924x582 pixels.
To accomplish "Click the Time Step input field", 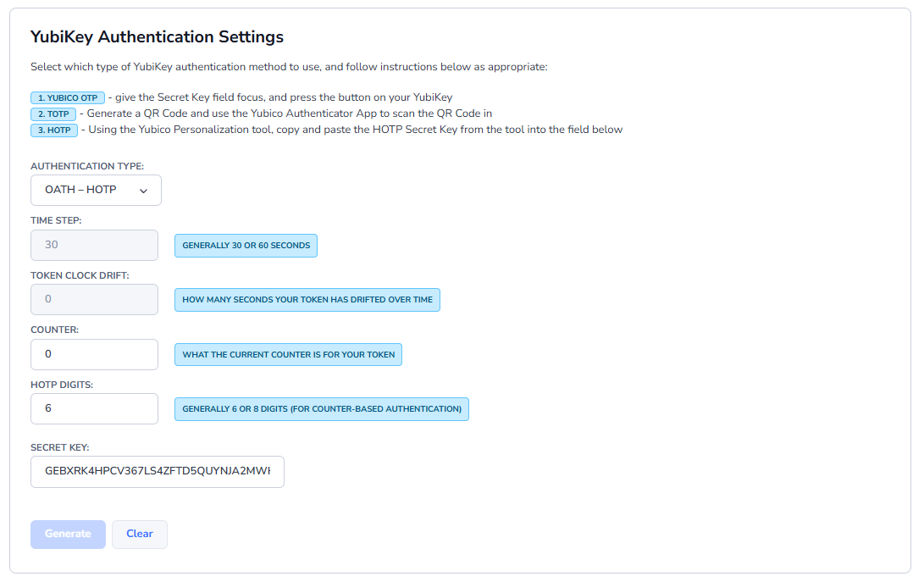I will [x=94, y=246].
